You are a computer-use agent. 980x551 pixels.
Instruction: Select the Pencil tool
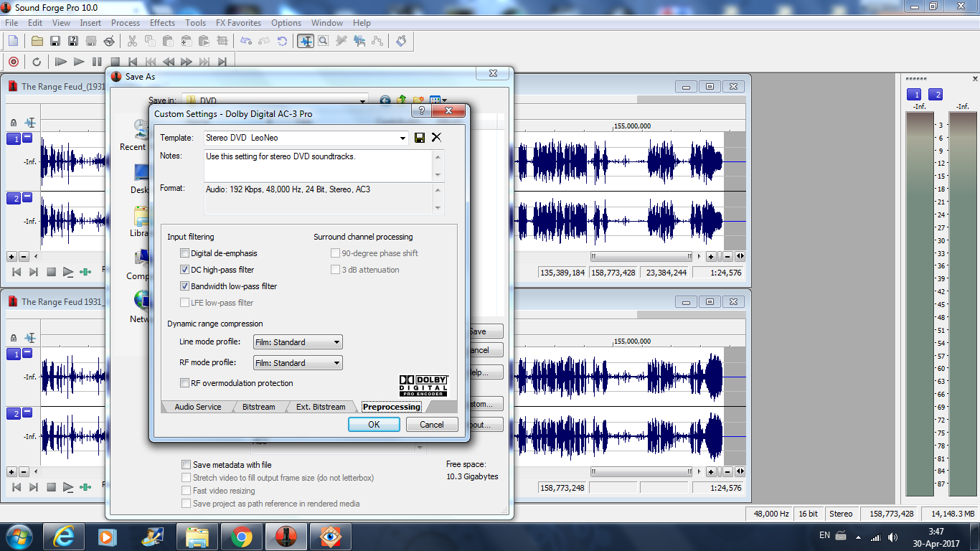[341, 41]
